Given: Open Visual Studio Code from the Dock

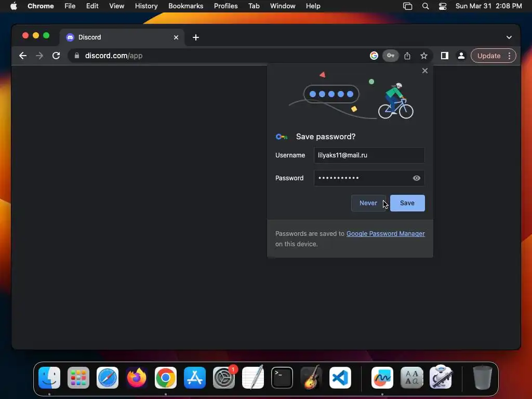Looking at the screenshot, I should (x=340, y=378).
